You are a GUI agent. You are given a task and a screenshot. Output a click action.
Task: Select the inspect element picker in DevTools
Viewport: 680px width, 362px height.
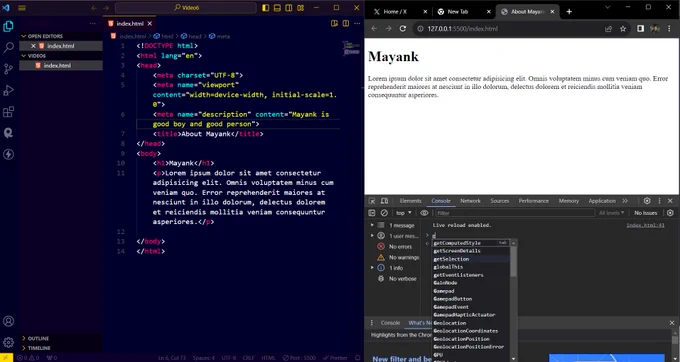click(372, 201)
